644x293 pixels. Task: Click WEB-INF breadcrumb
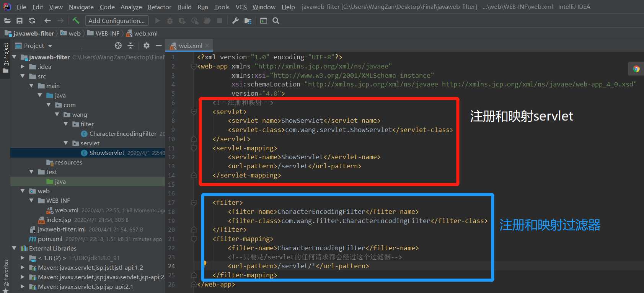pos(103,33)
